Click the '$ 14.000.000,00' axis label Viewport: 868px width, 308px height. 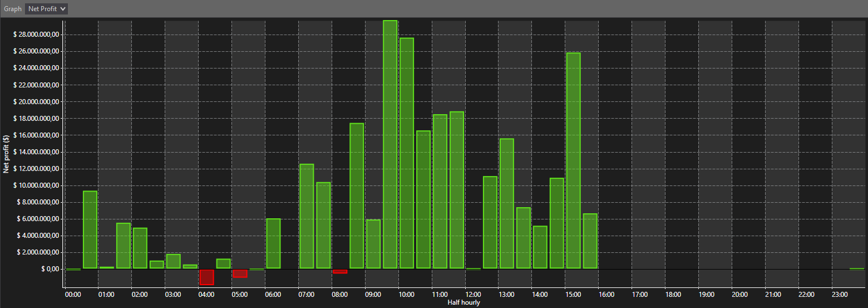tap(36, 152)
